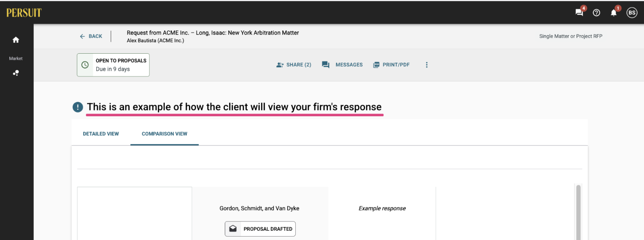Click the Open to Proposals status box
The width and height of the screenshot is (644, 240).
click(x=113, y=65)
